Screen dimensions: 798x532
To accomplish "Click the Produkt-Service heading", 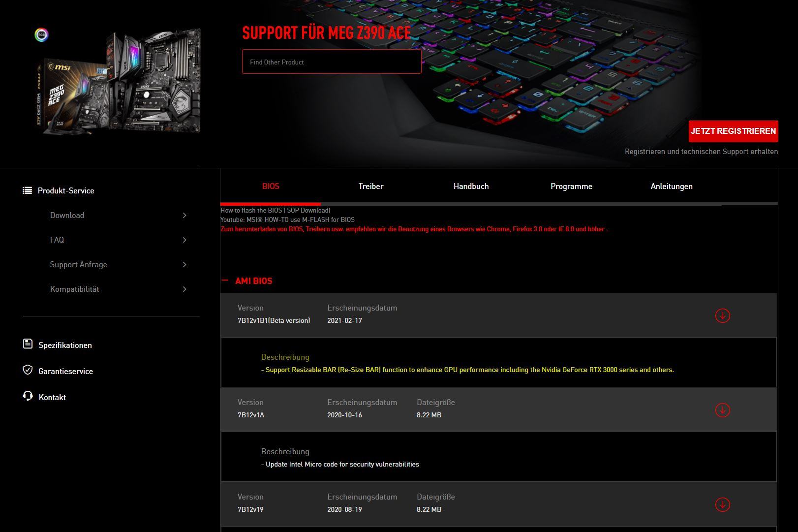I will [66, 190].
